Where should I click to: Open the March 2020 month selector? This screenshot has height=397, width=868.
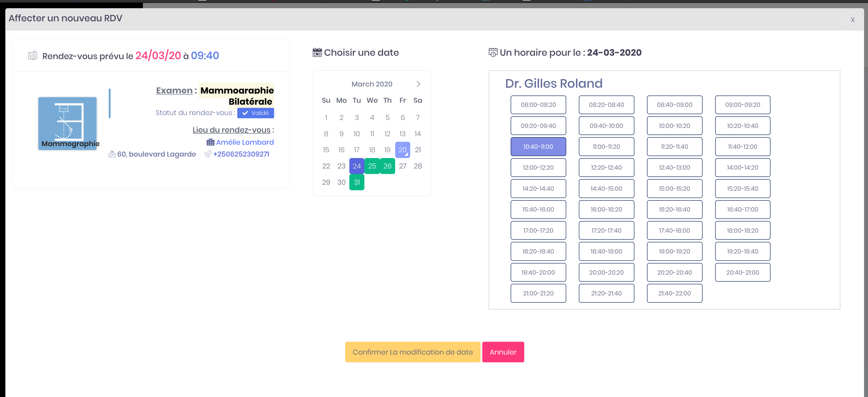371,84
